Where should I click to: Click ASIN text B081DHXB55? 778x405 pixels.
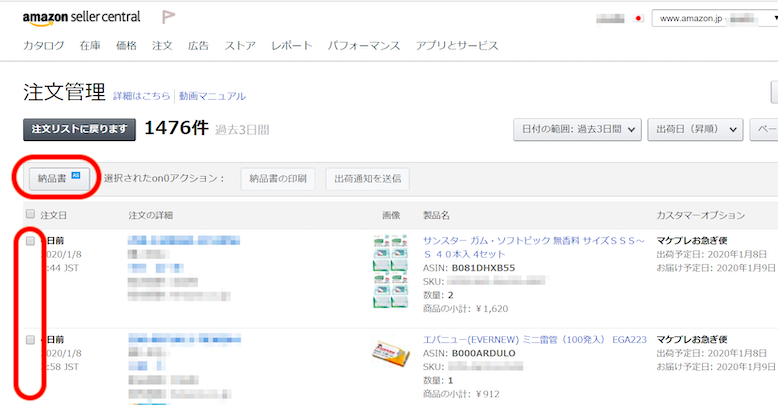483,268
